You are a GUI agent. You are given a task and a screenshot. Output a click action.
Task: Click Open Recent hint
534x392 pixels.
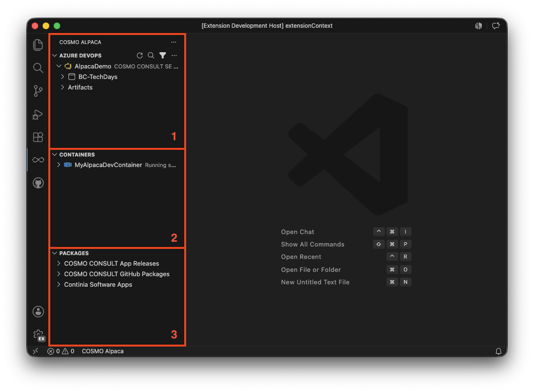pos(300,257)
